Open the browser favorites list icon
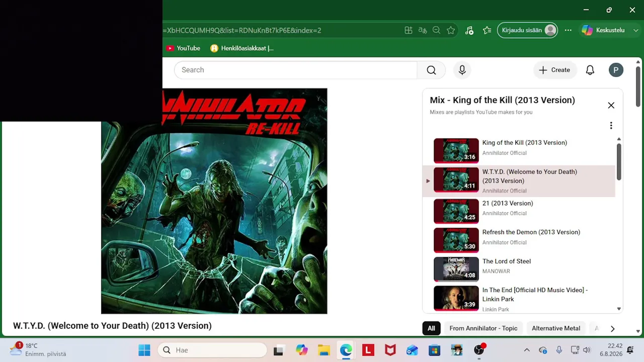Screen dimensions: 644x362 [x=487, y=30]
